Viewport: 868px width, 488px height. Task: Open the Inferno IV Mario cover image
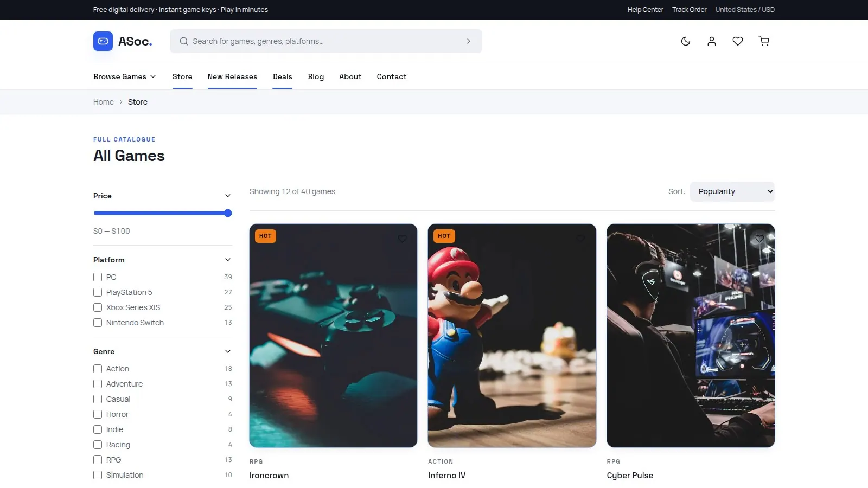pyautogui.click(x=512, y=336)
